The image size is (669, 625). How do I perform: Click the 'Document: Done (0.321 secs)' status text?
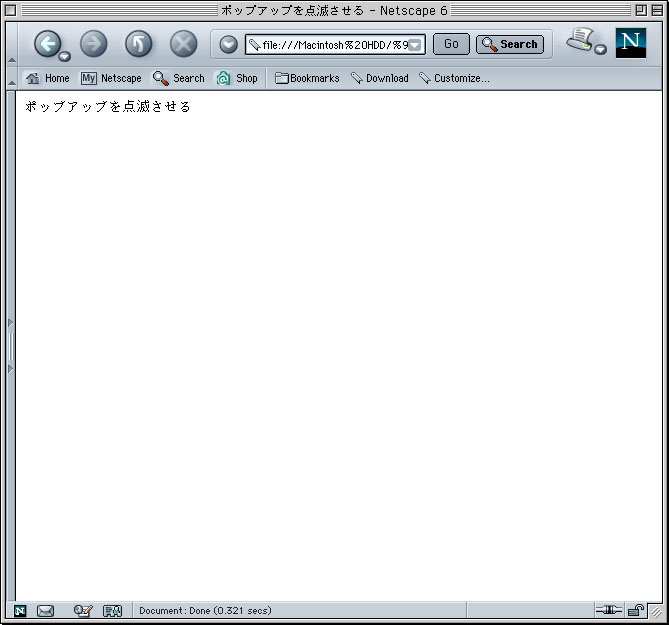pyautogui.click(x=205, y=610)
